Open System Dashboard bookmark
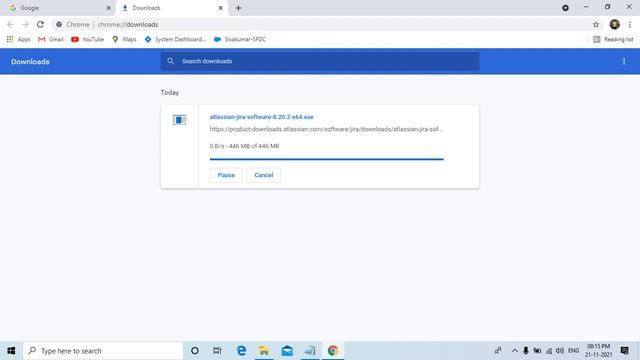The height and width of the screenshot is (360, 640). [175, 39]
